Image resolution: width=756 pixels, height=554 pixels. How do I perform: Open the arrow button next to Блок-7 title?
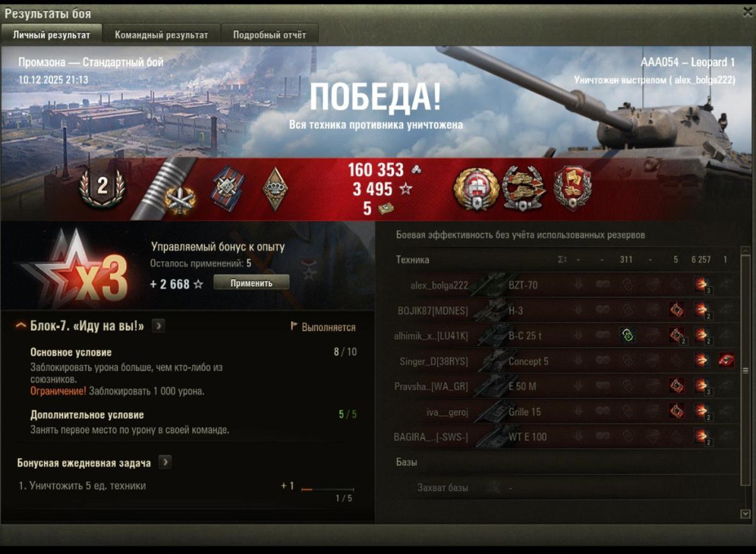click(x=159, y=325)
